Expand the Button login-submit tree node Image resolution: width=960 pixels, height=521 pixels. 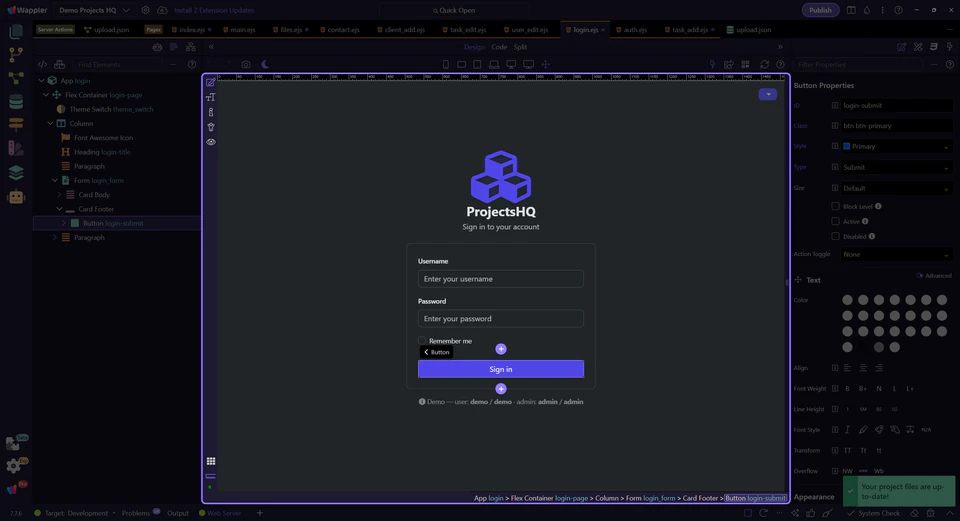(x=64, y=223)
